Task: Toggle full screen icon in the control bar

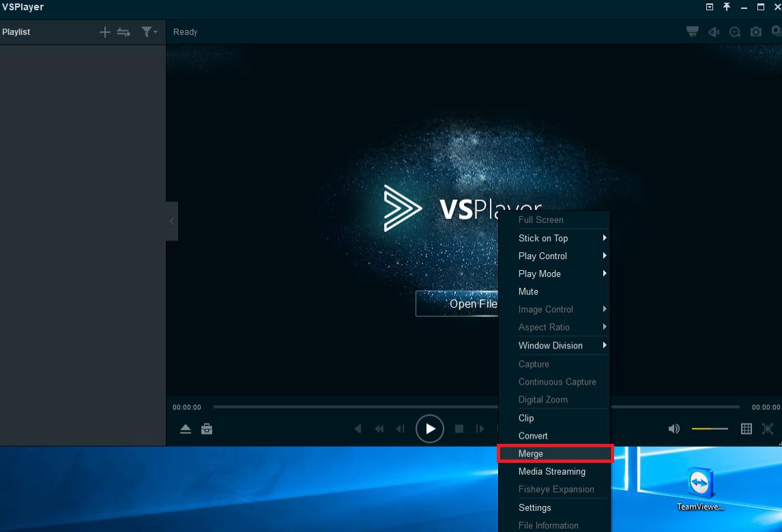Action: (x=768, y=429)
